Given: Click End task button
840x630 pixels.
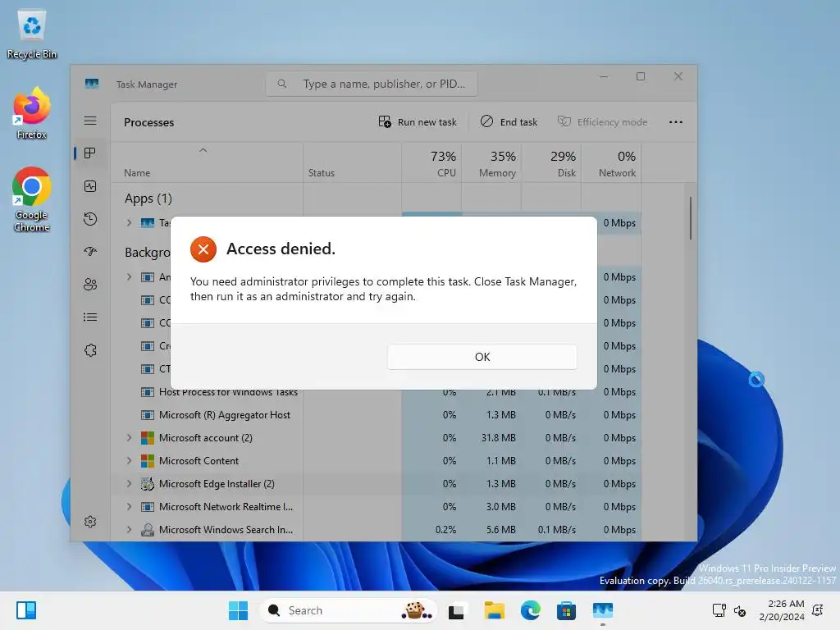Looking at the screenshot, I should (509, 122).
